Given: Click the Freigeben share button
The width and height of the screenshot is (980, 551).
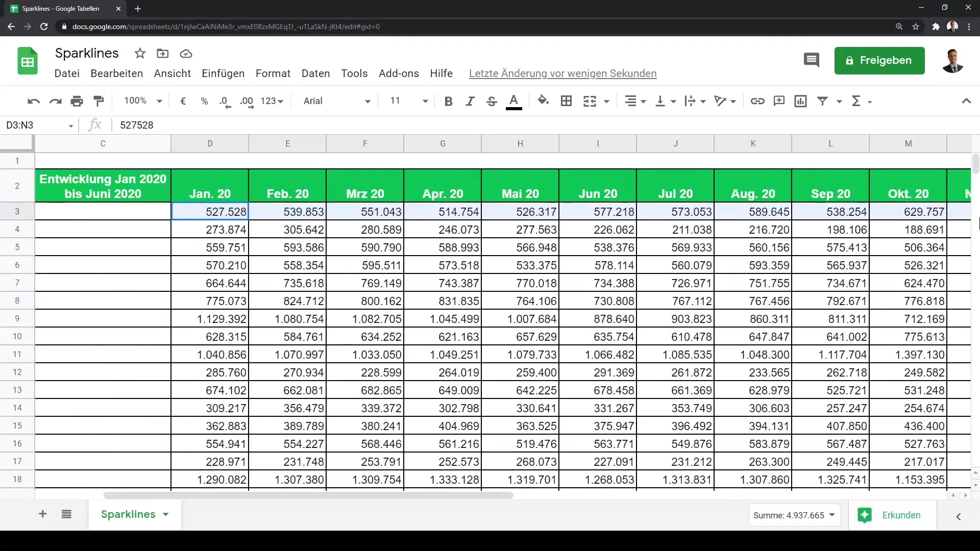Looking at the screenshot, I should (x=879, y=61).
